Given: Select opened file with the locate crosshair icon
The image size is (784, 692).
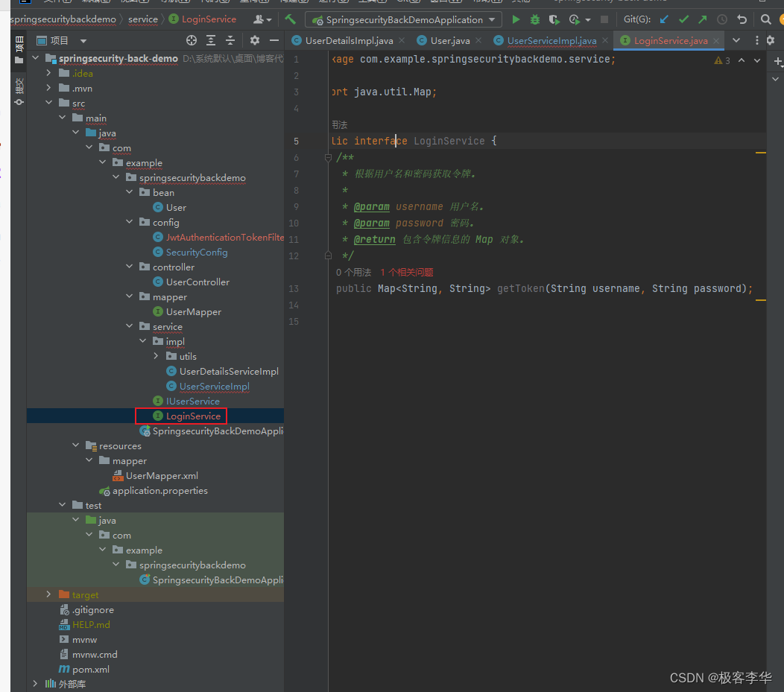Looking at the screenshot, I should [192, 40].
